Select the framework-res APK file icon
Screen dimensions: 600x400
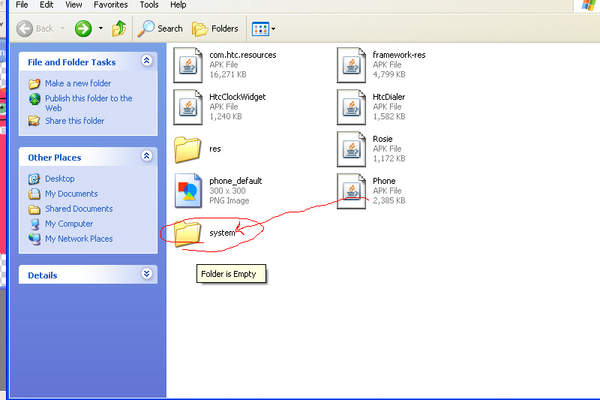351,65
